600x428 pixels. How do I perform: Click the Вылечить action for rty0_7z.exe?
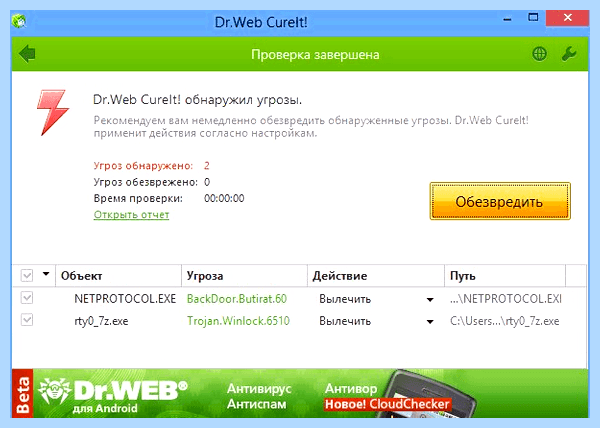click(345, 321)
